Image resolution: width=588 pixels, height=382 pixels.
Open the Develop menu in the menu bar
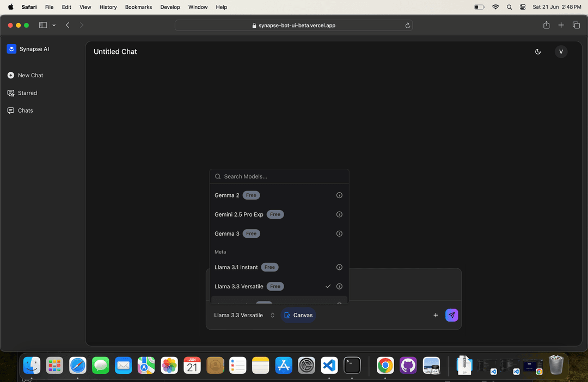pos(170,7)
